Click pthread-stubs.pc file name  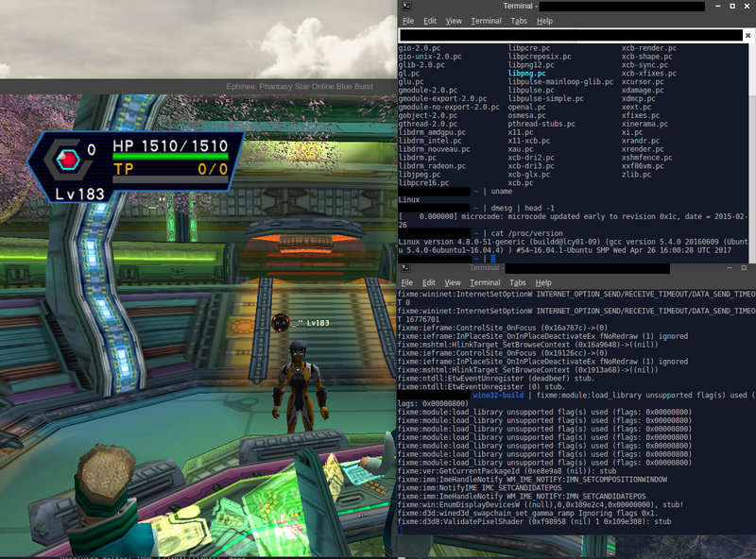(541, 124)
